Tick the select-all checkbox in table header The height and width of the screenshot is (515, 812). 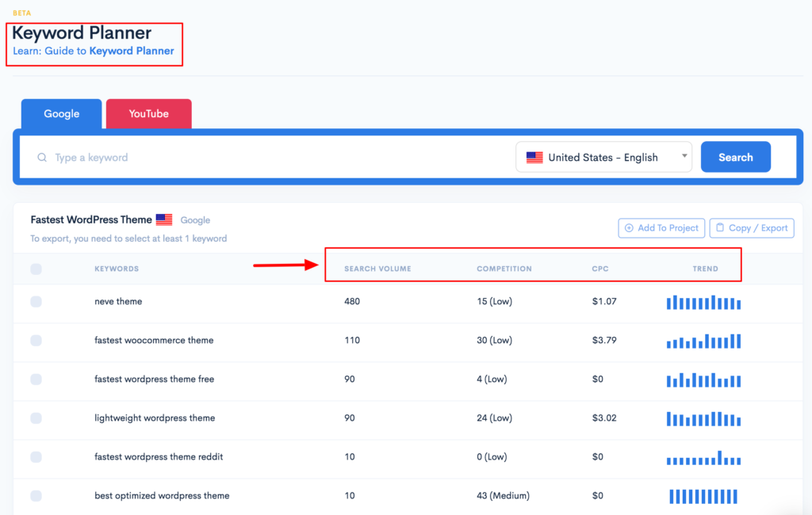36,269
